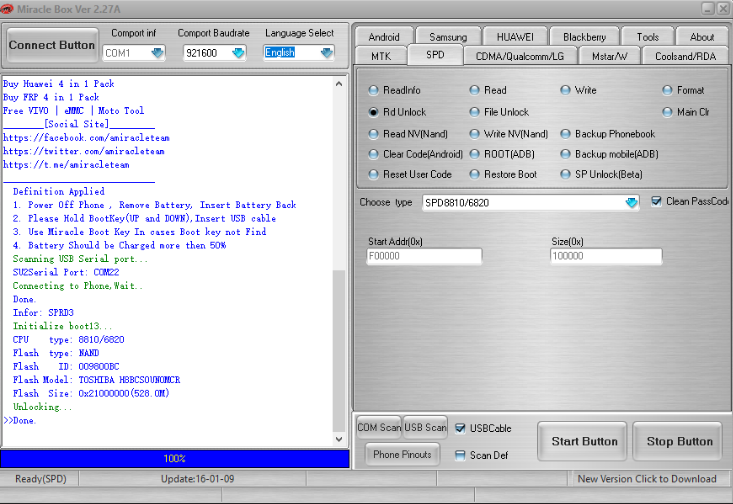Click the Connect Button

pyautogui.click(x=52, y=45)
